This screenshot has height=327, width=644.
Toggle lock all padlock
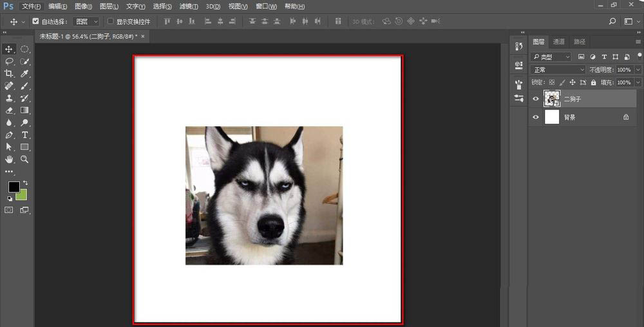point(594,82)
